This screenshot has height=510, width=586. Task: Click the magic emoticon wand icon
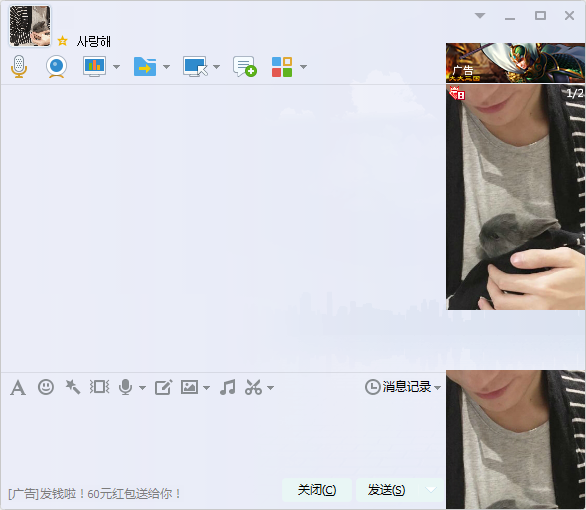click(73, 387)
